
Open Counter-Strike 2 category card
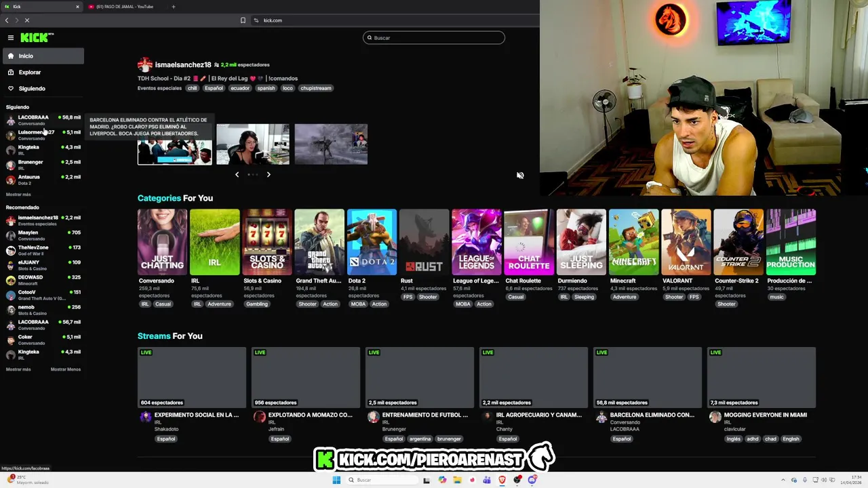tap(738, 242)
